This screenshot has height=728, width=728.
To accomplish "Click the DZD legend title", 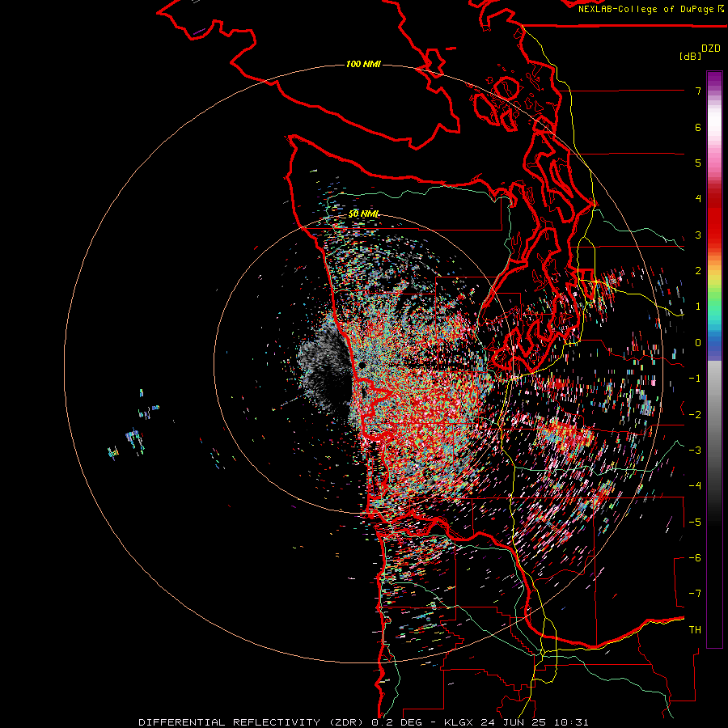I will (x=711, y=49).
